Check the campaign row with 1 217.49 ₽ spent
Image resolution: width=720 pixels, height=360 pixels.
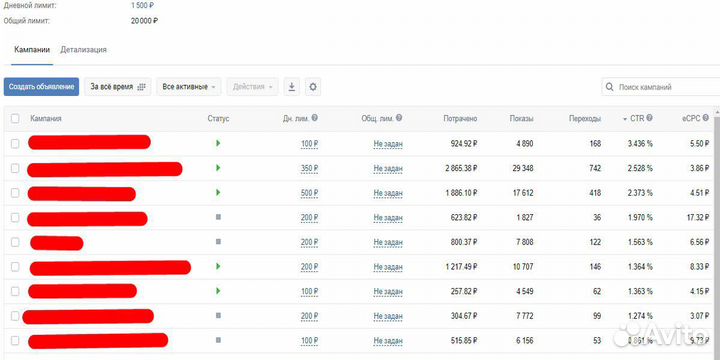pyautogui.click(x=15, y=267)
